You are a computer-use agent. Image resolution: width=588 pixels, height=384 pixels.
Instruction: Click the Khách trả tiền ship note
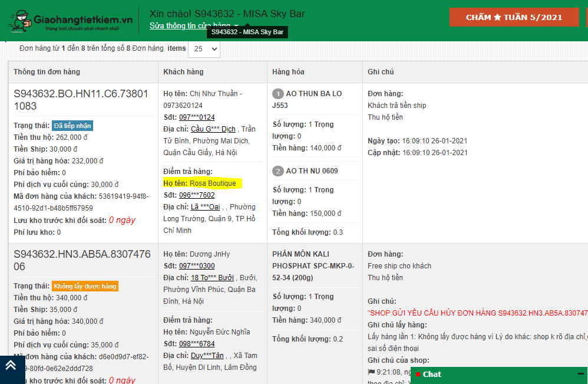397,106
